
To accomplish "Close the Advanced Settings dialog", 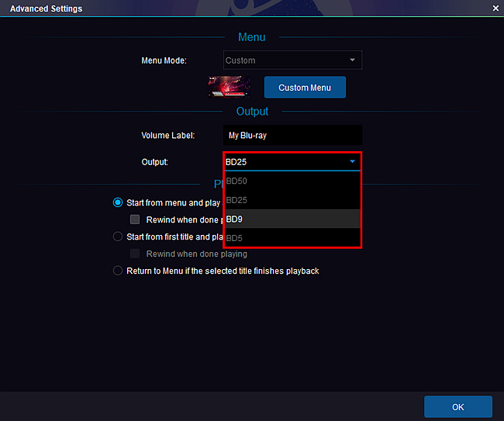I will 495,8.
